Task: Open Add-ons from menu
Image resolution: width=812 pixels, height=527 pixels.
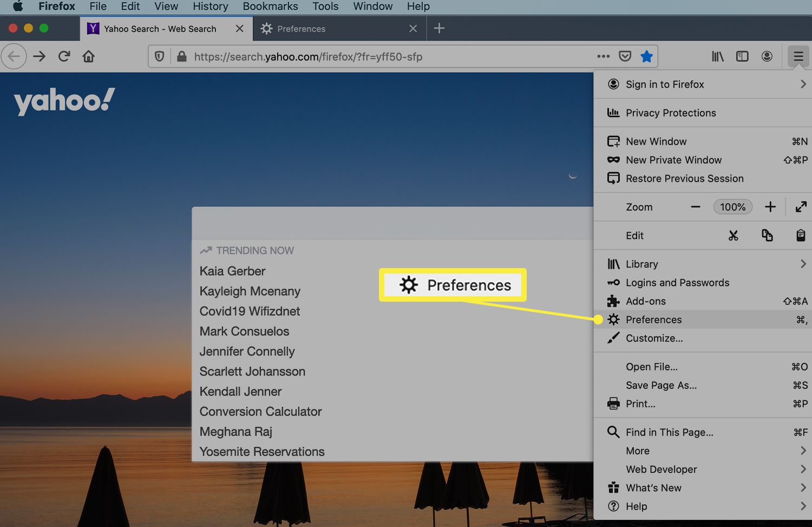Action: [x=703, y=301]
